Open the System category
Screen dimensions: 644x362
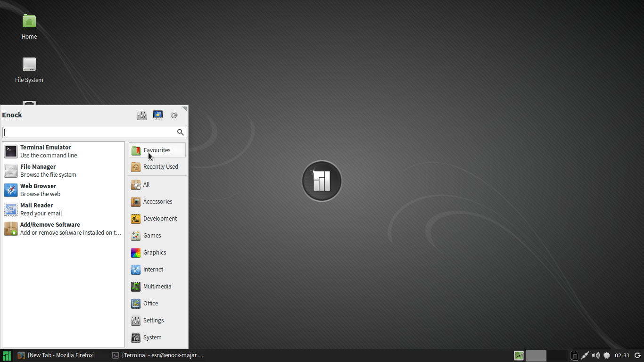(157, 337)
